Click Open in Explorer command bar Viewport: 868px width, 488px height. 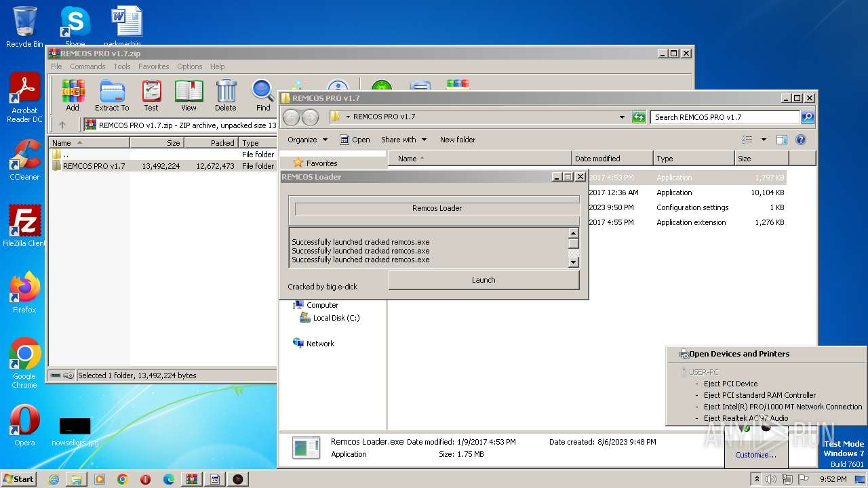(x=355, y=140)
